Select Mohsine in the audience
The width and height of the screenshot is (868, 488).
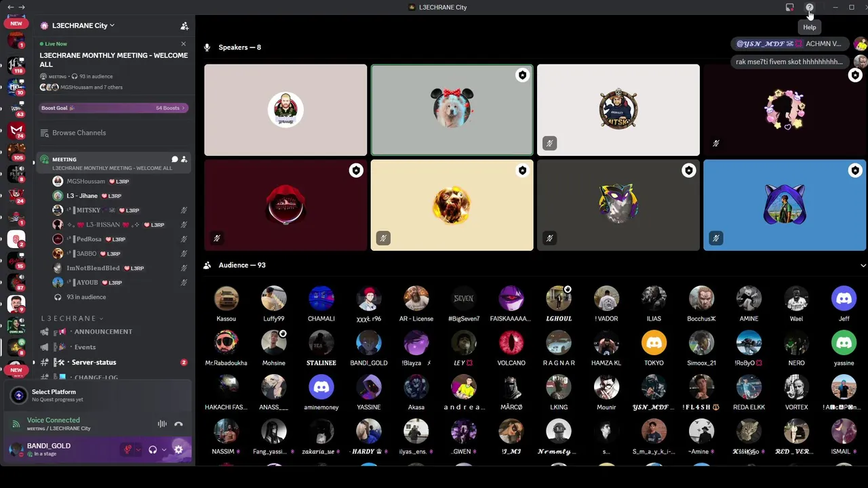[x=274, y=348]
